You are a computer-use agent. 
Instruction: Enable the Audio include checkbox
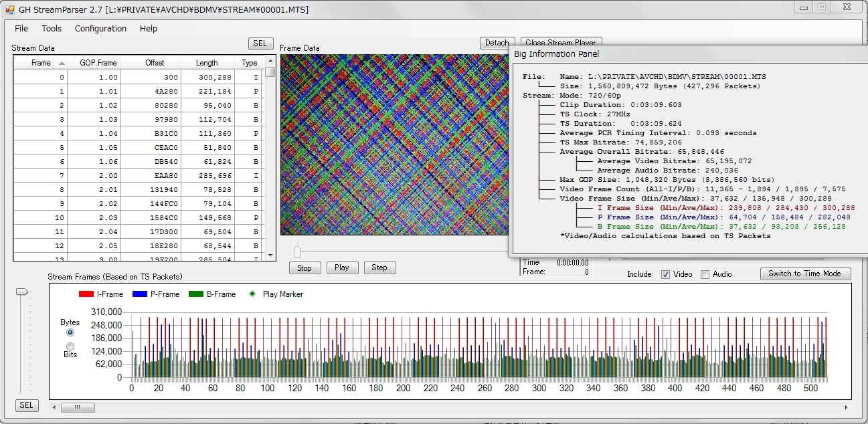tap(705, 274)
